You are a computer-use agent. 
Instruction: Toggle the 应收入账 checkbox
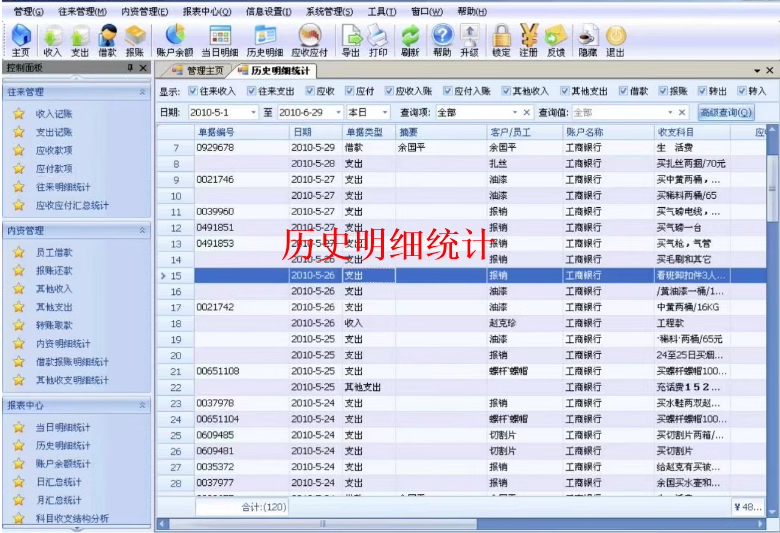pos(390,91)
